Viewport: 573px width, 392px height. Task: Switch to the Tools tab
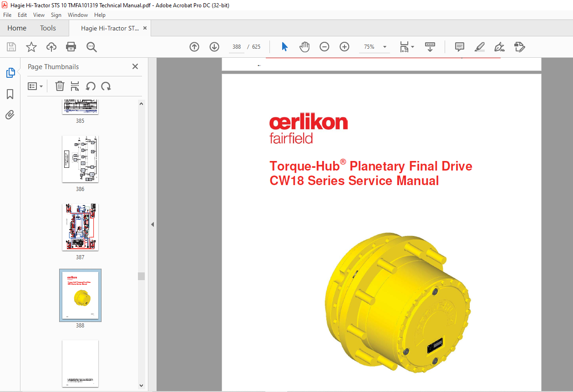[x=48, y=28]
